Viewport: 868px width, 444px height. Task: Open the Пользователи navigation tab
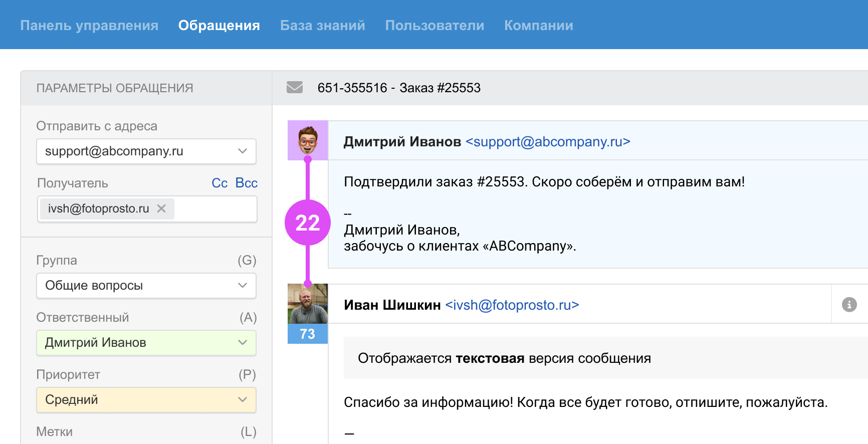tap(435, 26)
